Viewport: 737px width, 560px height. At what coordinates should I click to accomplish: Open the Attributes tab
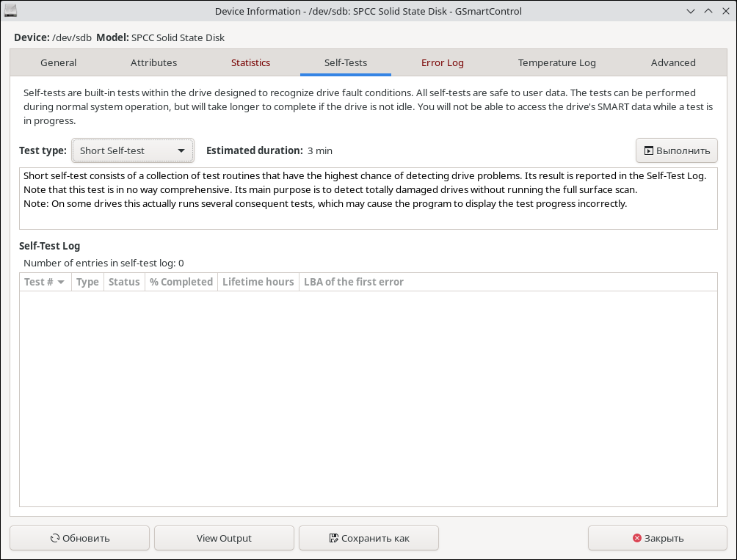point(153,62)
